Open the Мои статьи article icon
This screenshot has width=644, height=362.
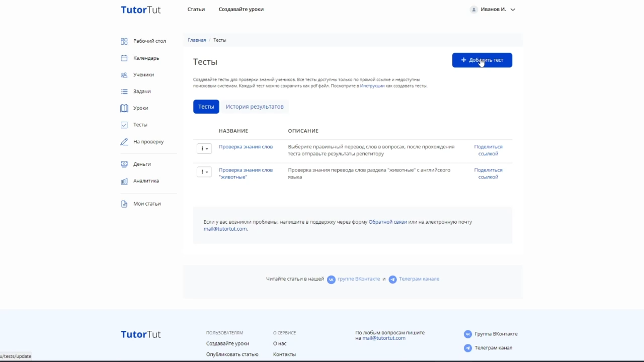pos(124,204)
